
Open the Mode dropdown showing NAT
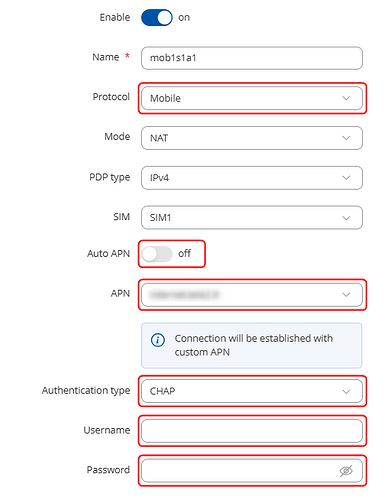point(252,138)
